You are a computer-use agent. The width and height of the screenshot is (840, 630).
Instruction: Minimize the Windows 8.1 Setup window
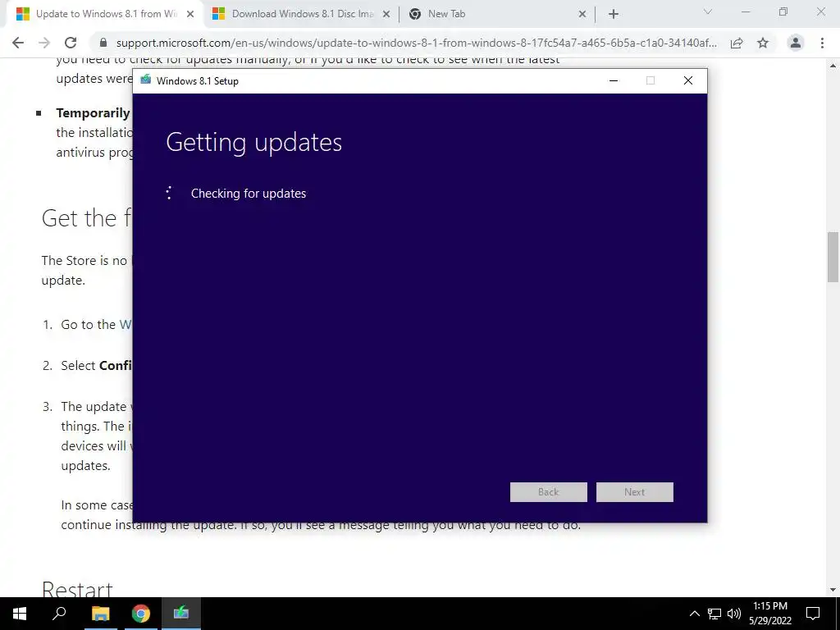[614, 80]
